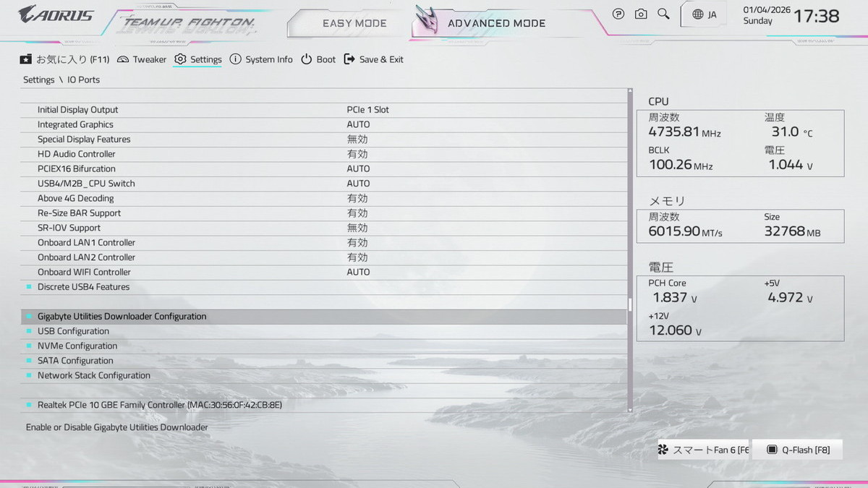Open search with the magnifier icon

(663, 14)
